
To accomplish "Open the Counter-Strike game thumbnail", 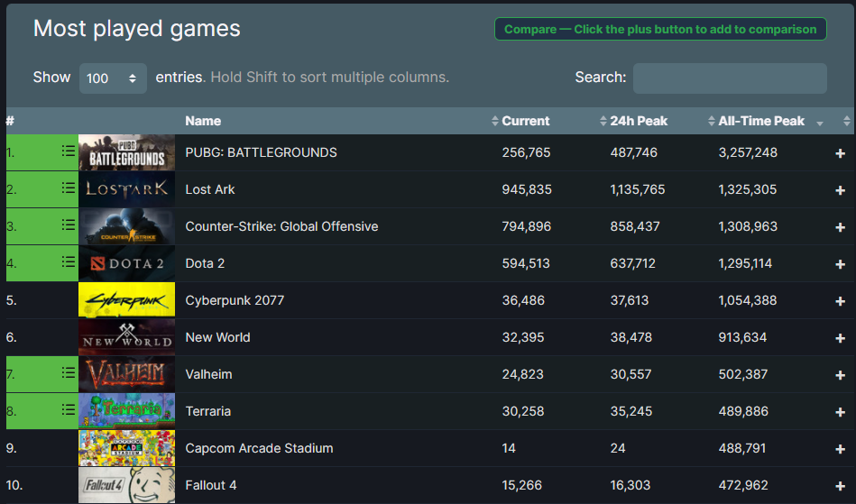I will [126, 226].
